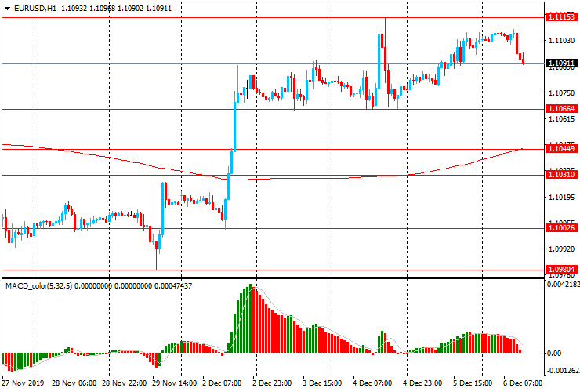580x392 pixels.
Task: Click the current price label 1.10911
Action: (561, 63)
